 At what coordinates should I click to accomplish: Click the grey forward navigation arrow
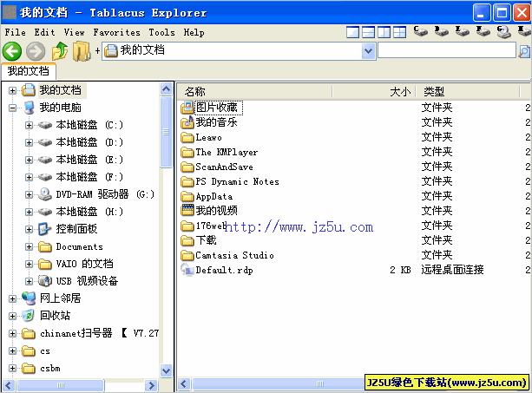36,51
